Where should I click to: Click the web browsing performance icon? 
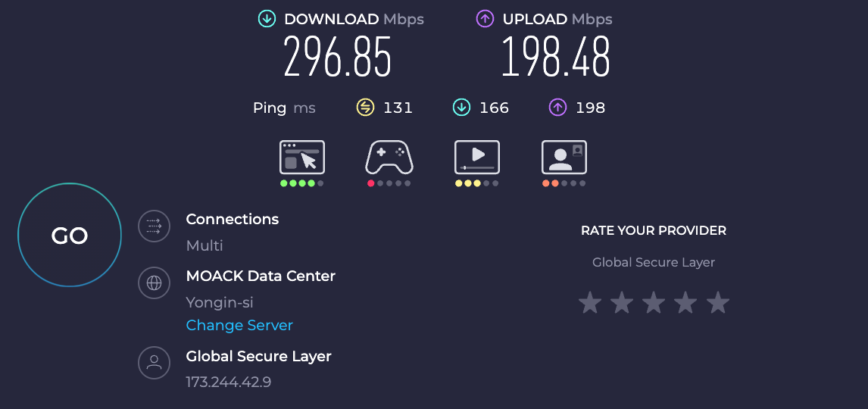click(x=302, y=158)
